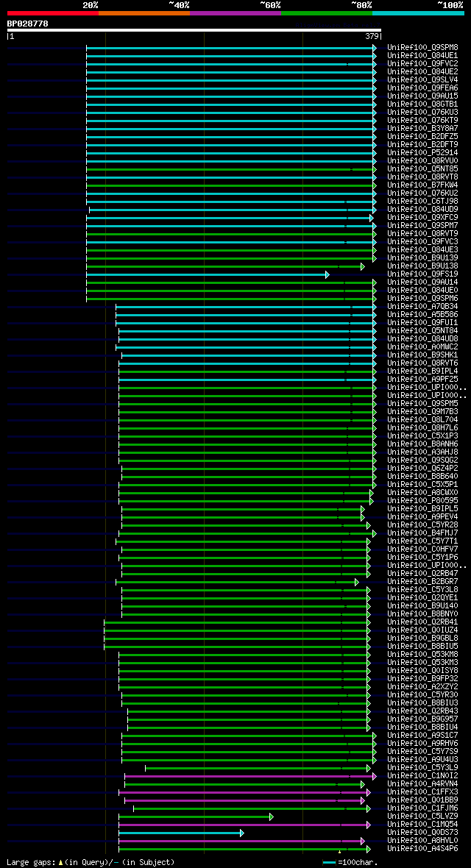Open hit UniRef100_B9U139
Image resolution: width=471 pixels, height=868 pixels.
(422, 258)
